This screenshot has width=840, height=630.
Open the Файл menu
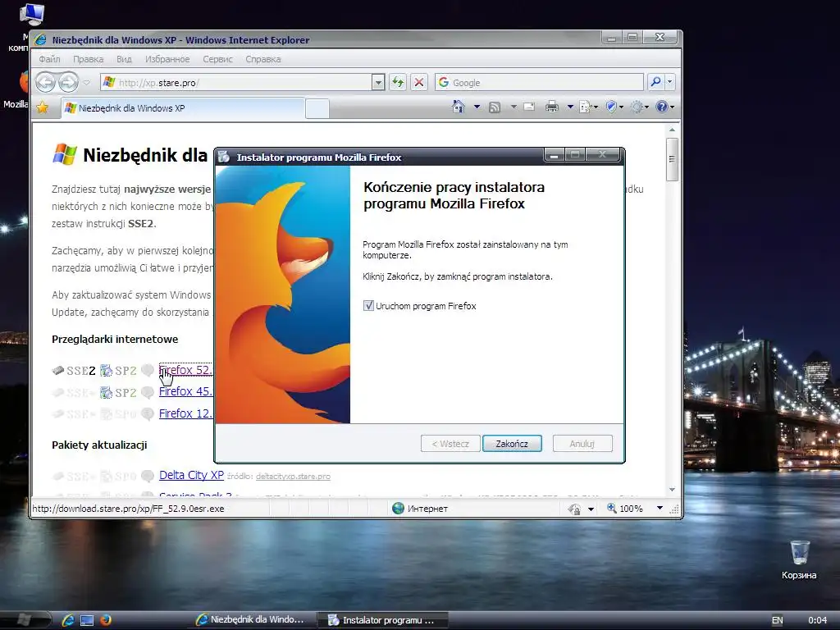tap(49, 59)
